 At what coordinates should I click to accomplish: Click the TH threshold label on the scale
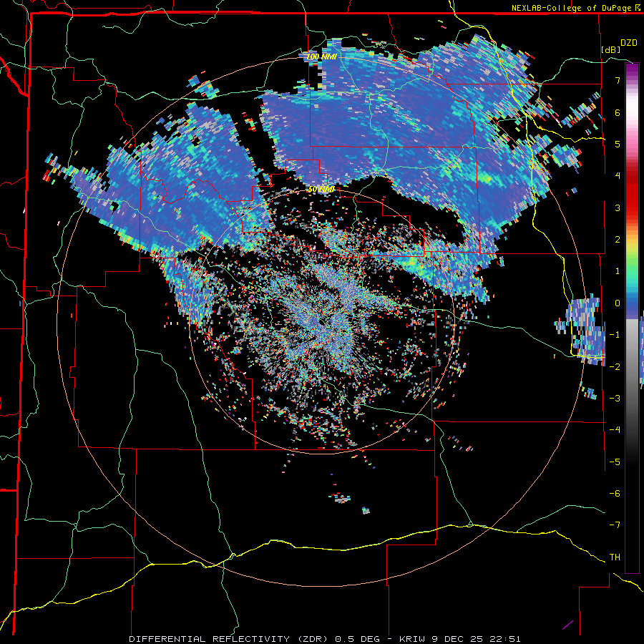(615, 557)
